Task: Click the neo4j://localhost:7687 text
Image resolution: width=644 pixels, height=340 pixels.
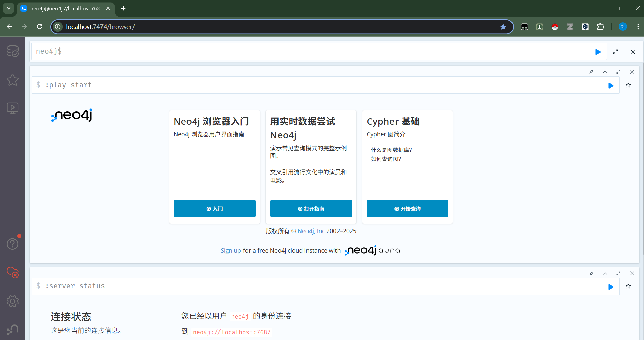Action: click(232, 332)
